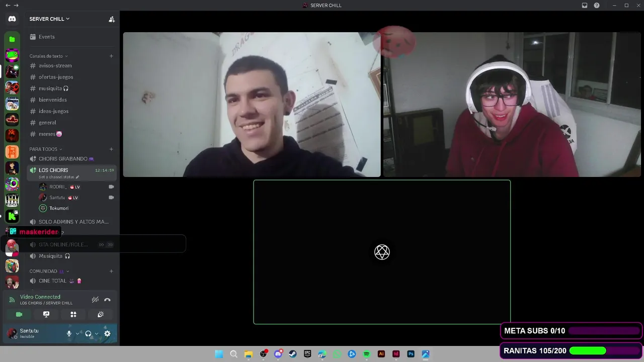Open Steam from the taskbar
This screenshot has height=362, width=644.
(293, 354)
